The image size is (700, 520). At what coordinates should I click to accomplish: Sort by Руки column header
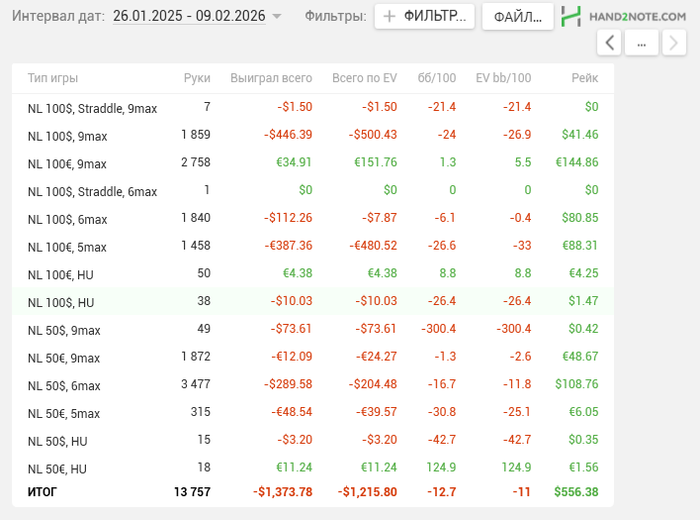click(x=197, y=78)
